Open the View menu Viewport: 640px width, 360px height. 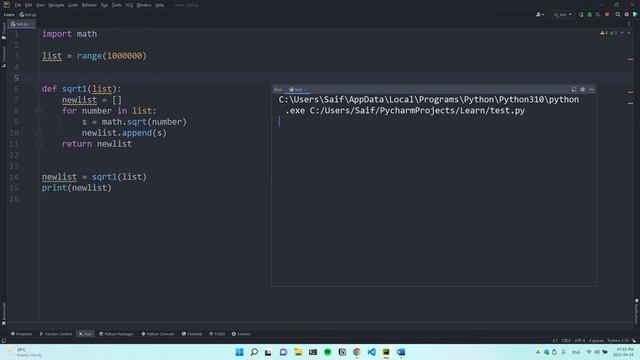[40, 5]
